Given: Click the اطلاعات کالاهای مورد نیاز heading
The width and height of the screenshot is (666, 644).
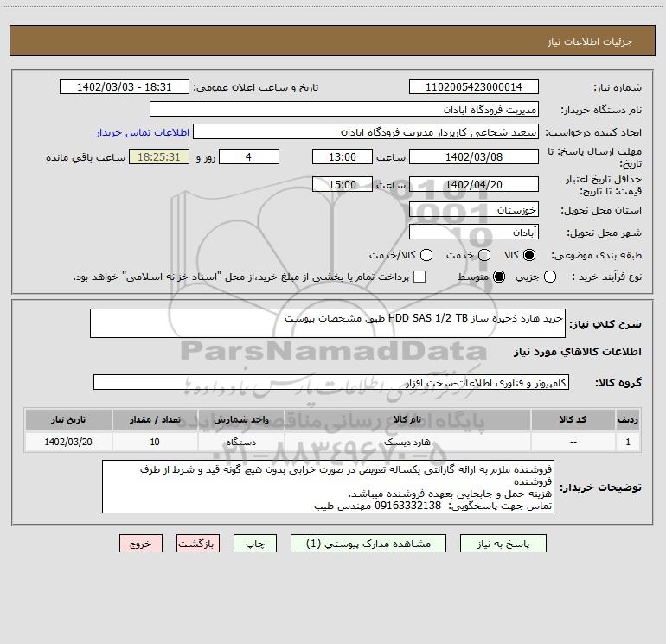Looking at the screenshot, I should pyautogui.click(x=578, y=352).
